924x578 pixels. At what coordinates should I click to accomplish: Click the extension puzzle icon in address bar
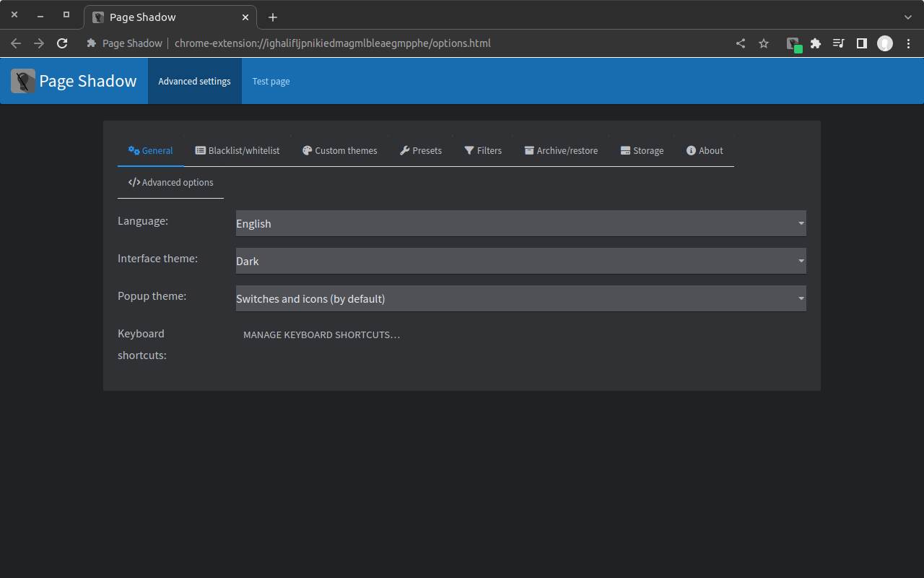click(x=92, y=43)
